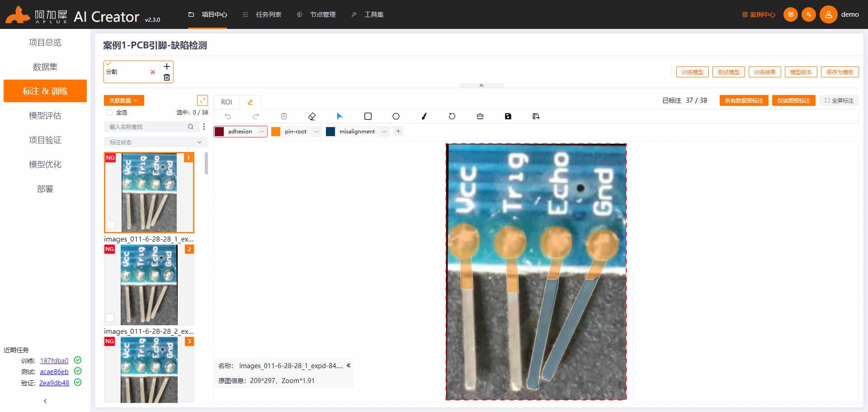Go to 部署 in sidebar

[45, 189]
